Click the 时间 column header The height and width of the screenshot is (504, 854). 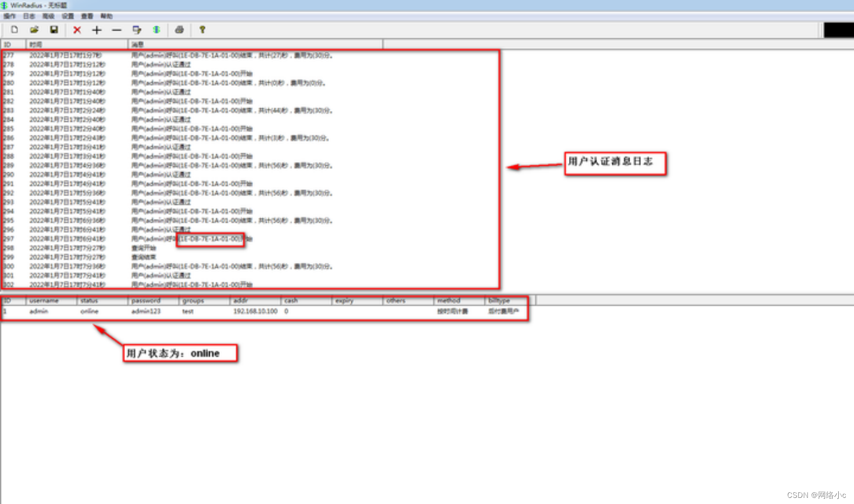pyautogui.click(x=77, y=45)
